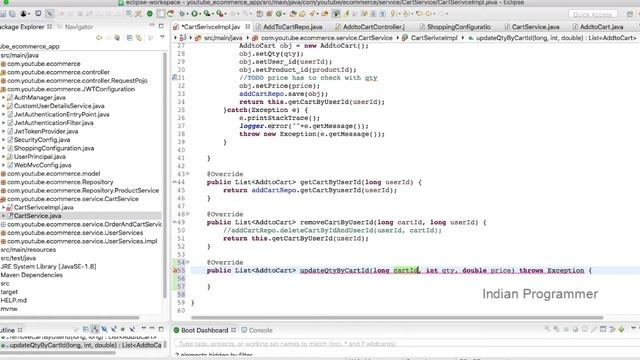Open the Outline view menu dropdown
The height and width of the screenshot is (360, 640).
(143, 329)
